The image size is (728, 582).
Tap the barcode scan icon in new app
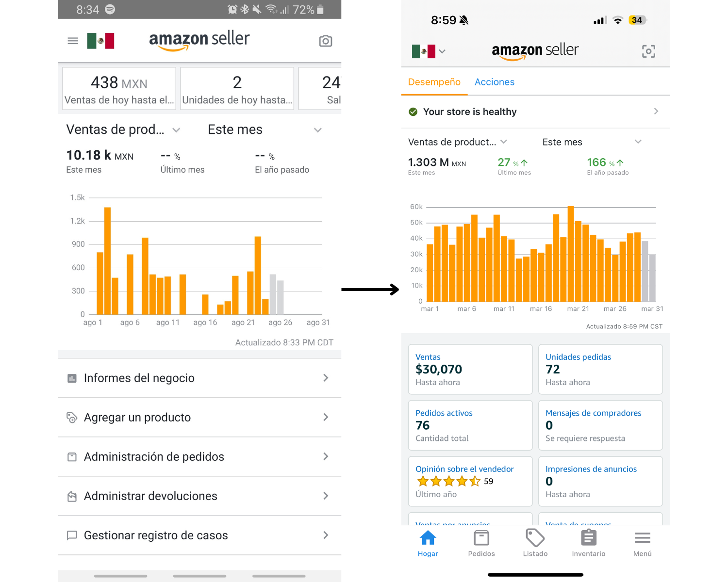coord(648,51)
